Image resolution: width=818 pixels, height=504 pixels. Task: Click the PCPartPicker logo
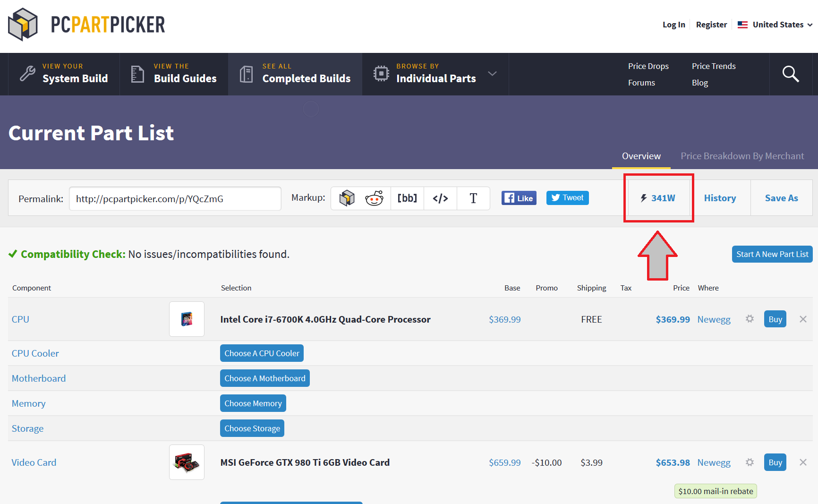(86, 25)
